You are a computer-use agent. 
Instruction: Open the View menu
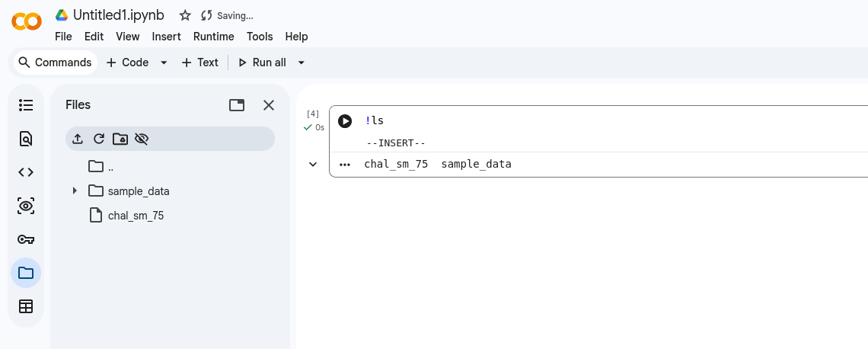(128, 37)
